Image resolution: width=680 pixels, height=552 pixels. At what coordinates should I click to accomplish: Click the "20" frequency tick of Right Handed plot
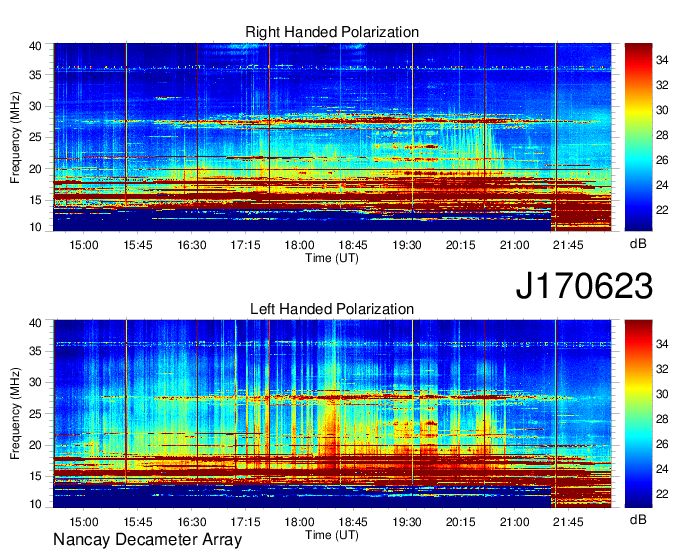point(36,169)
